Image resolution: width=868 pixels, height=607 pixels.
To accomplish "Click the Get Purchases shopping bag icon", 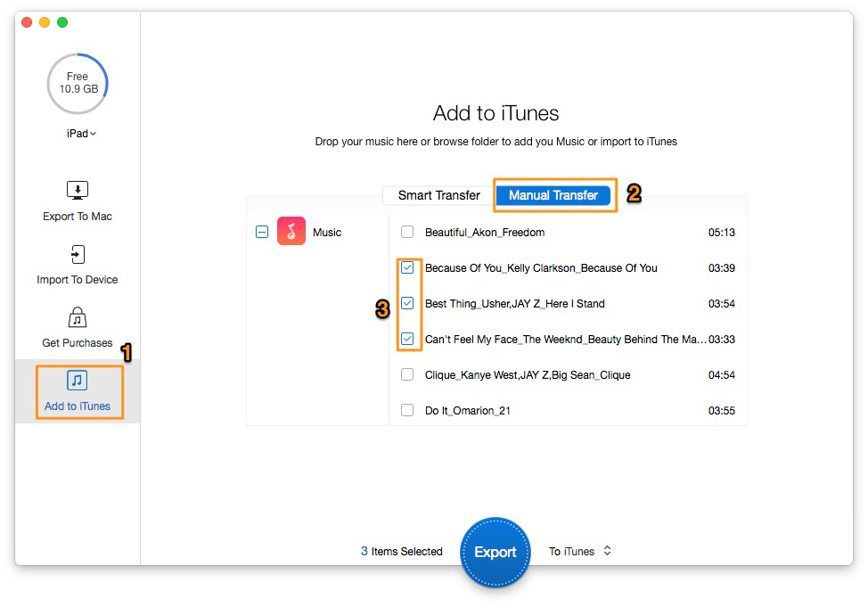I will 78,317.
